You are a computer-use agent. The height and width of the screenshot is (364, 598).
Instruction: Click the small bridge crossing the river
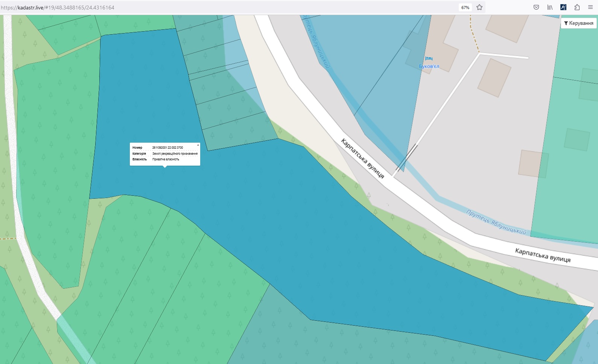point(406,159)
